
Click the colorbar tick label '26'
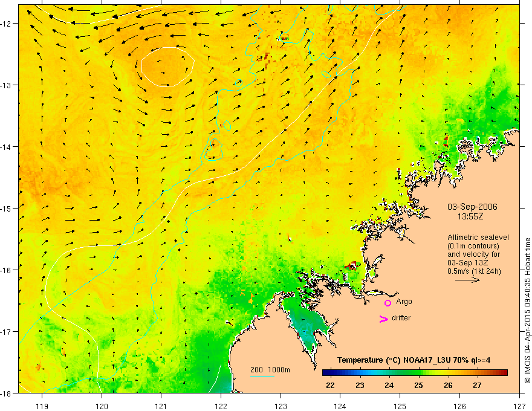click(x=448, y=385)
